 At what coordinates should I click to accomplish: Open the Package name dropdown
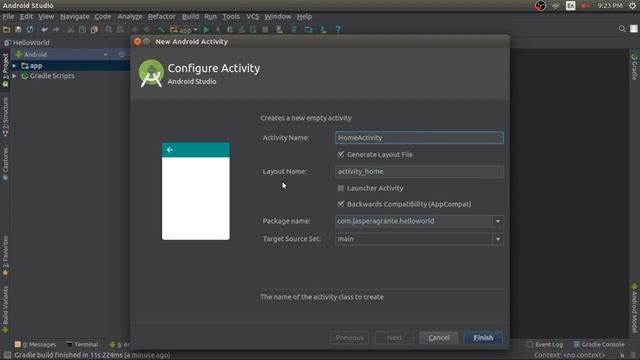click(498, 221)
